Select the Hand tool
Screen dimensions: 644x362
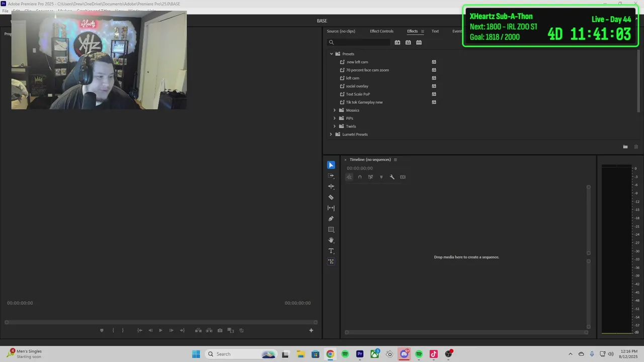pos(331,240)
